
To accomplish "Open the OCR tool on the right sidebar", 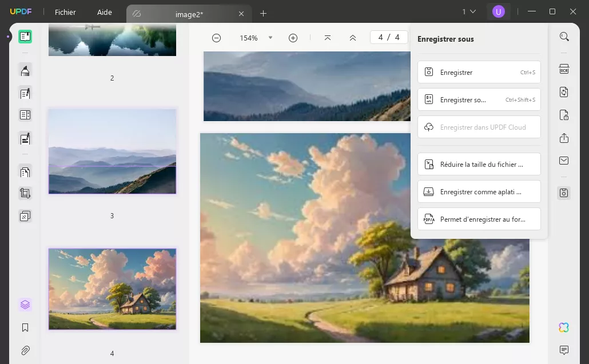I will [x=564, y=69].
